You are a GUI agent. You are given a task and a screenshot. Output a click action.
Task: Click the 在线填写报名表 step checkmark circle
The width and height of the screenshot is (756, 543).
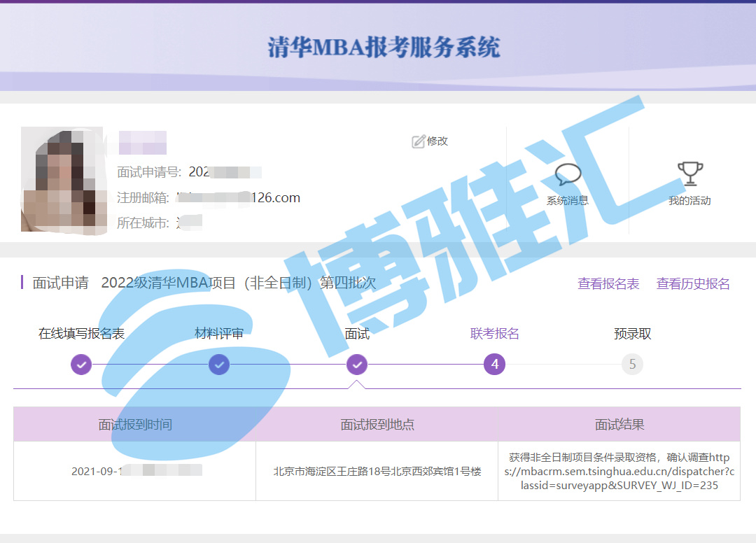tap(81, 365)
